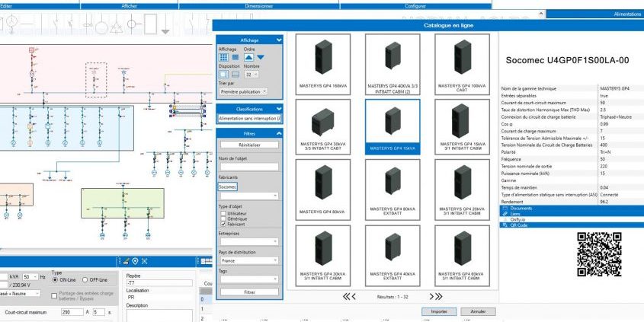Click the Filtrer button
The height and width of the screenshot is (322, 644).
click(x=249, y=292)
